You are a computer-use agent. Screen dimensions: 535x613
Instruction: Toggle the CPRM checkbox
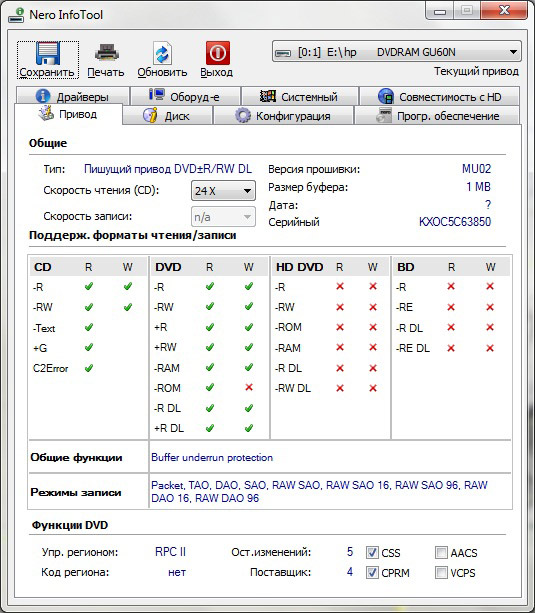tap(372, 573)
